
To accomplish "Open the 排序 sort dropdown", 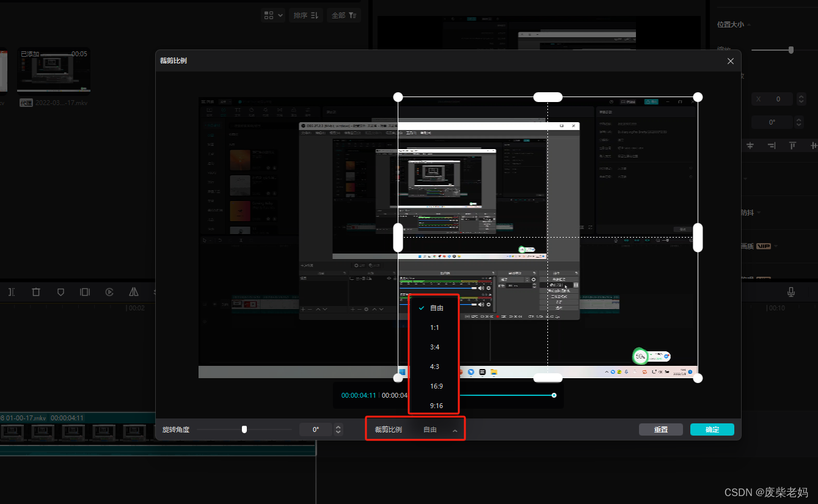I will click(x=306, y=15).
